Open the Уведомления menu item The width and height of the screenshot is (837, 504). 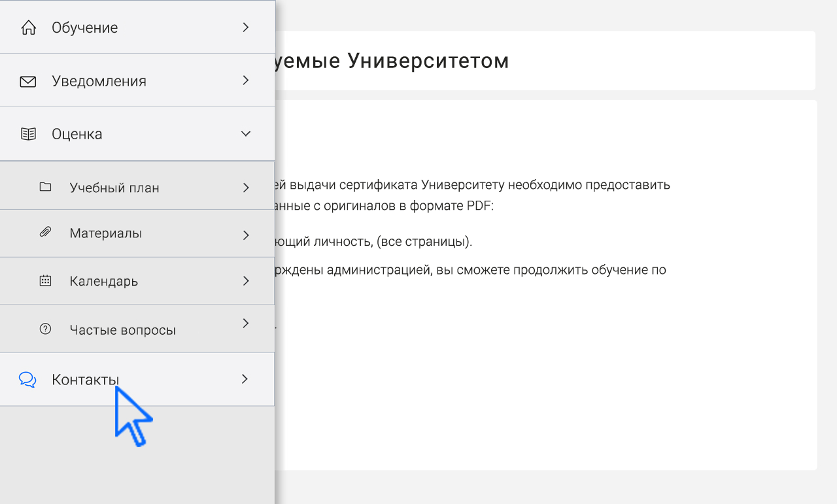click(x=137, y=80)
